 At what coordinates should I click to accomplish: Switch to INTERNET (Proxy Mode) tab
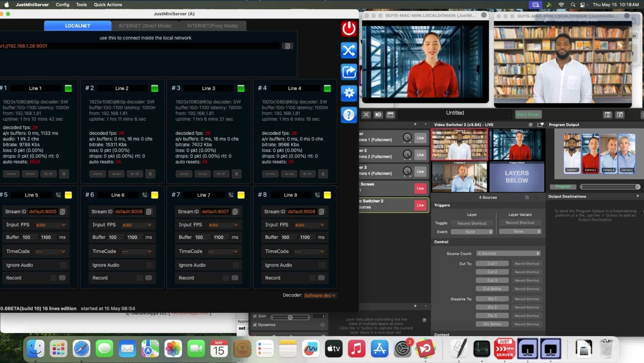[x=212, y=26]
